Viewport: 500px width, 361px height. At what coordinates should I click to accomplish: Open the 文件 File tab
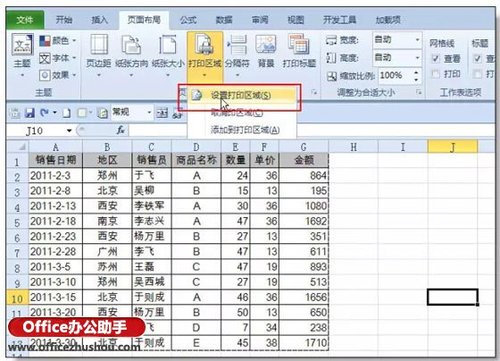click(x=25, y=20)
